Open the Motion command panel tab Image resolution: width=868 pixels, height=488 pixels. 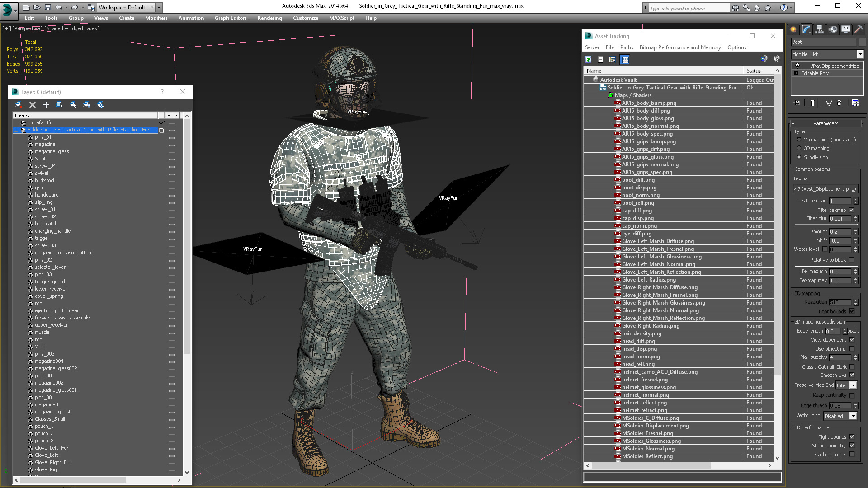[x=833, y=29]
